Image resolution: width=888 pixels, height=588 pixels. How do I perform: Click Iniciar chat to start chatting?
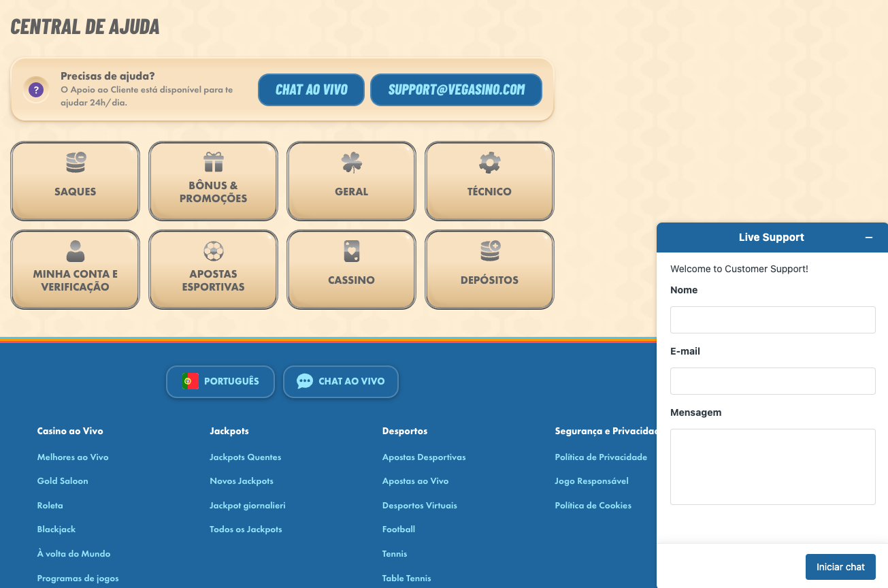tap(840, 567)
